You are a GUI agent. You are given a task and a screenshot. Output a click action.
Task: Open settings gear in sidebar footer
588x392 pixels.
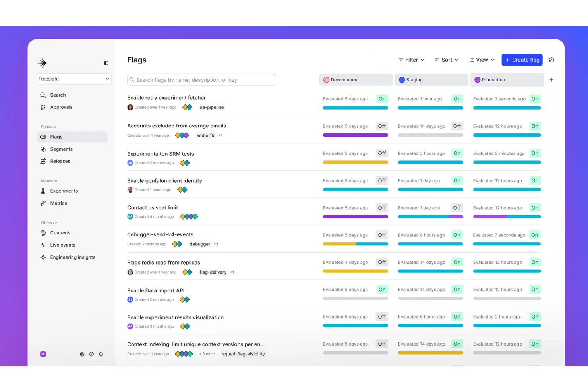(82, 354)
